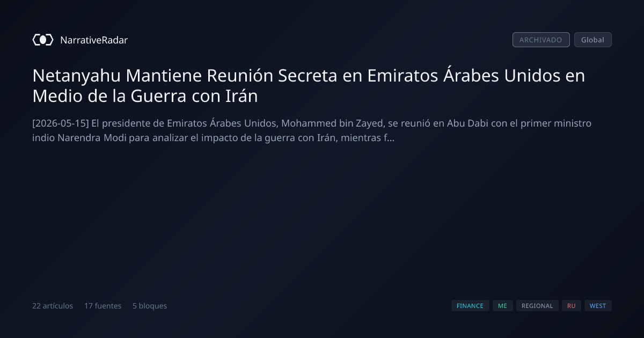View the 17 fuentes count

pyautogui.click(x=103, y=306)
